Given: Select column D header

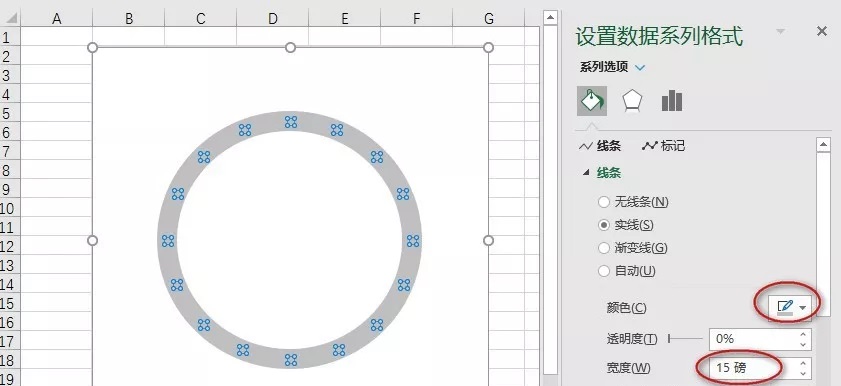Looking at the screenshot, I should click(272, 19).
